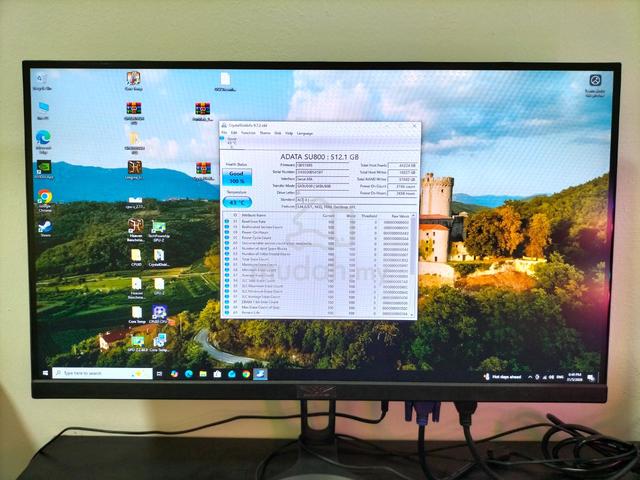640x480 pixels.
Task: Click the Total NAND Writes value
Action: [x=402, y=179]
